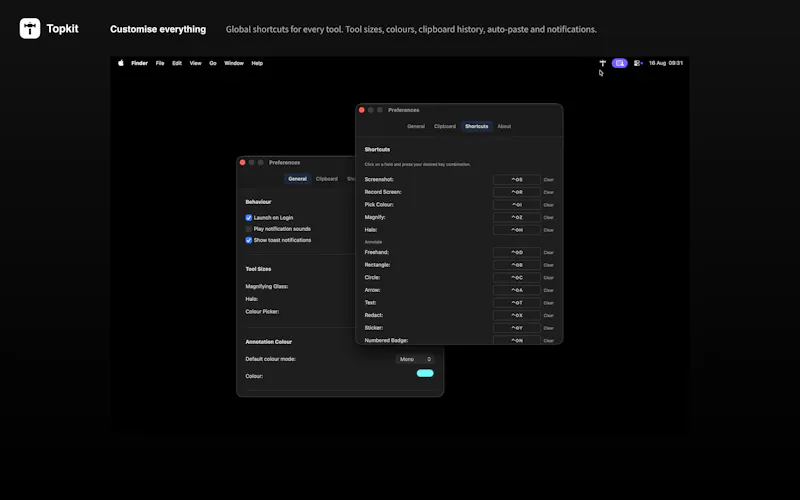Open the Topkit menu bar icon
800x500 pixels.
click(x=603, y=63)
